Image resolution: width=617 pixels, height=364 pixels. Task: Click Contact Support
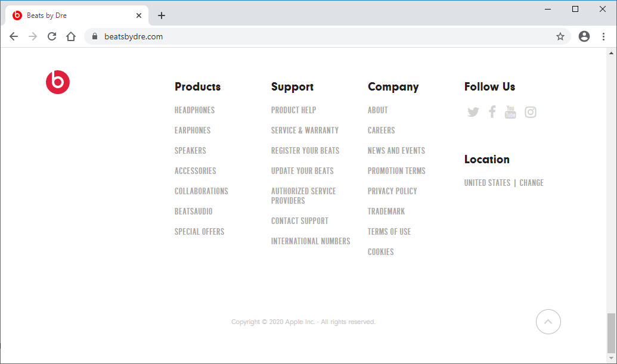pyautogui.click(x=300, y=221)
